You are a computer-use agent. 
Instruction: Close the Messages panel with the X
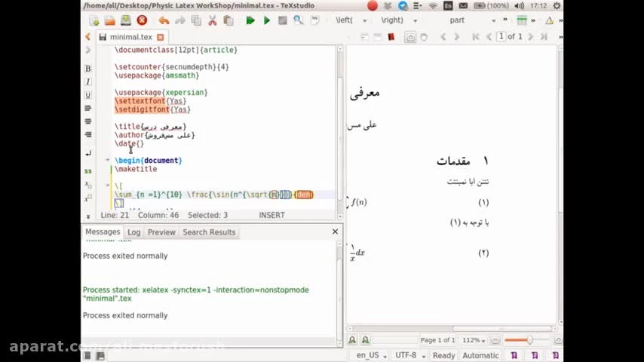coord(335,232)
